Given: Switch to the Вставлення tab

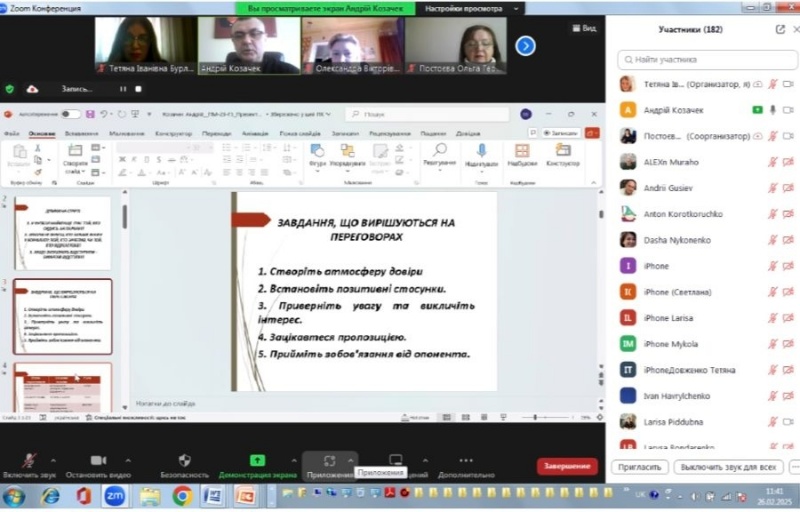Looking at the screenshot, I should (x=82, y=134).
